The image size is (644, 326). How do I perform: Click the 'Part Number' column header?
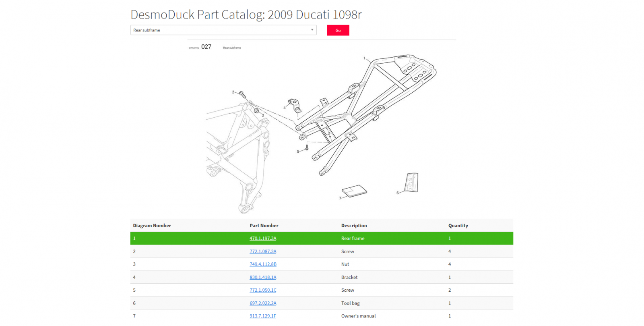click(x=264, y=226)
